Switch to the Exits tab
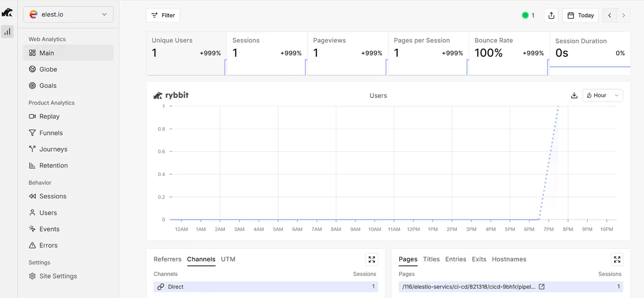 coord(479,259)
